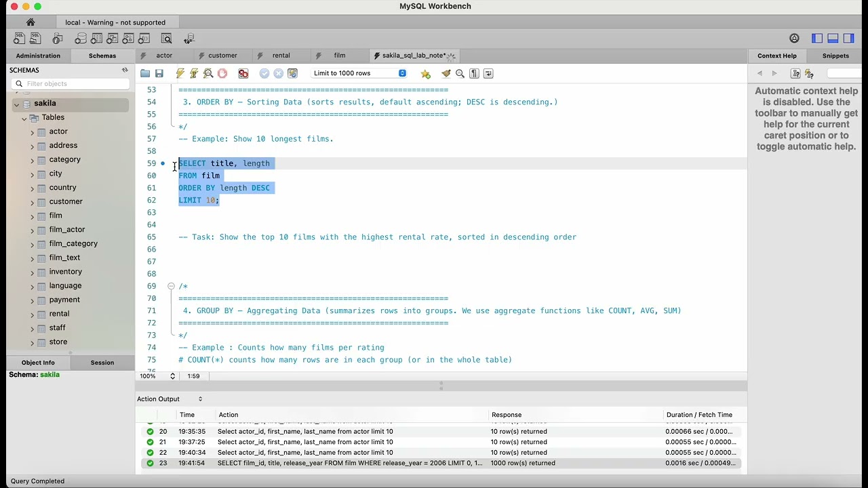Open the find panel magnifier icon
868x488 pixels.
pos(460,73)
